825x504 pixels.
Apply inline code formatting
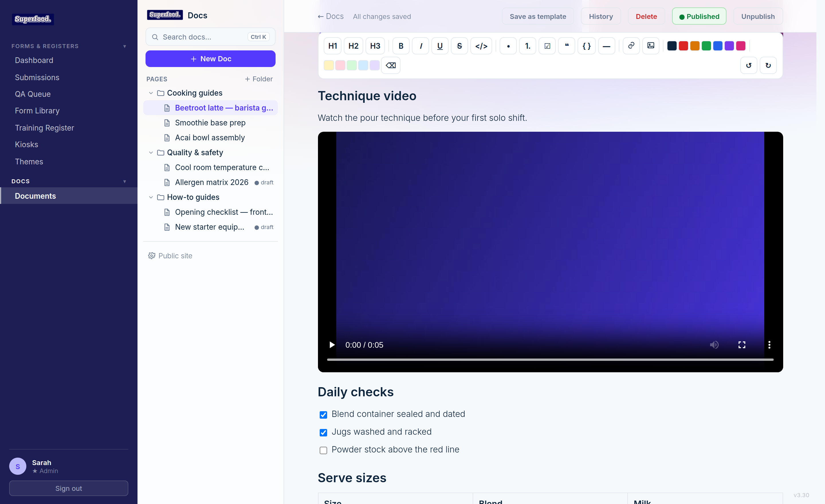click(481, 46)
